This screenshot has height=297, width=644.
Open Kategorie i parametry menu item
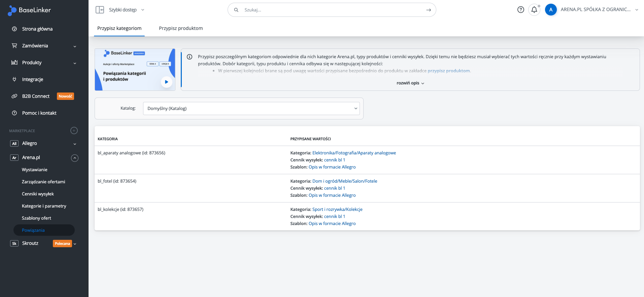[44, 206]
